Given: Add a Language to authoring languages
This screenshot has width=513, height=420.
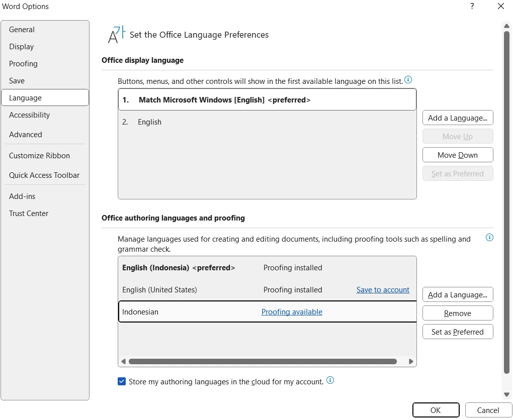Looking at the screenshot, I should point(457,294).
